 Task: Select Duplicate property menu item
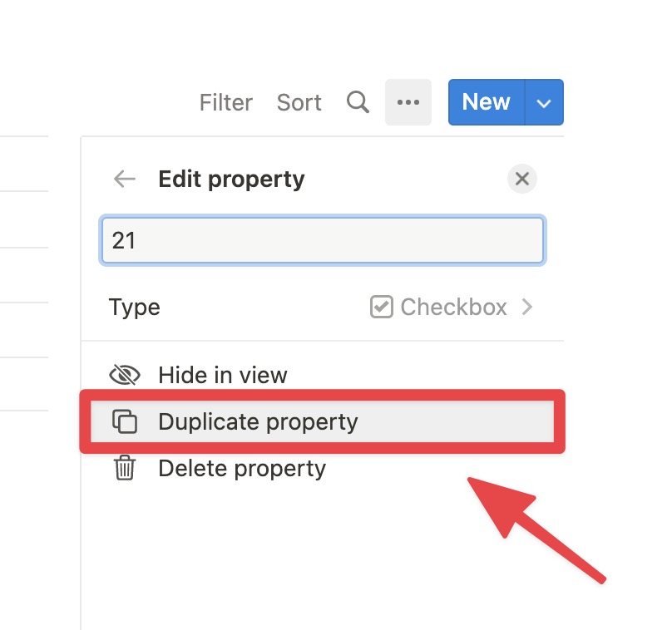(x=323, y=422)
